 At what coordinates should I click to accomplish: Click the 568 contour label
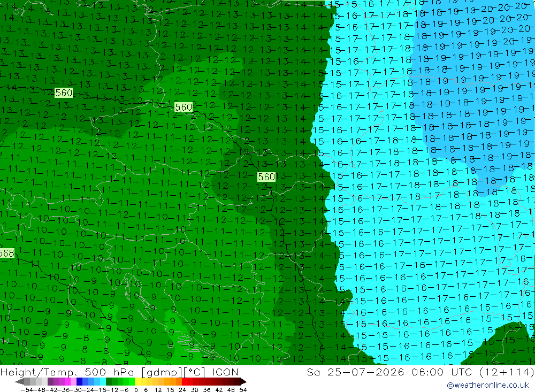pos(7,253)
